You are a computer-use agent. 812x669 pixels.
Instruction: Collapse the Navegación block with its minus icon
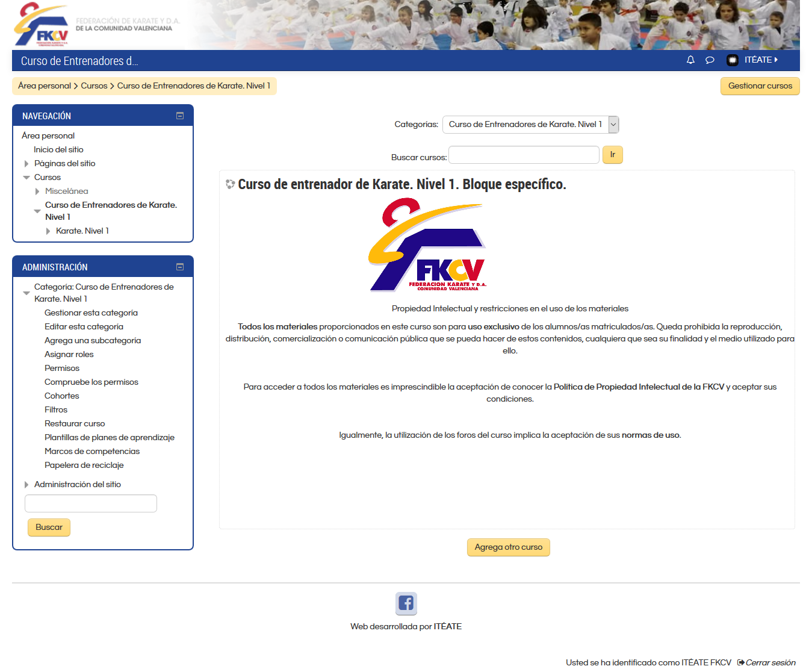pos(180,116)
